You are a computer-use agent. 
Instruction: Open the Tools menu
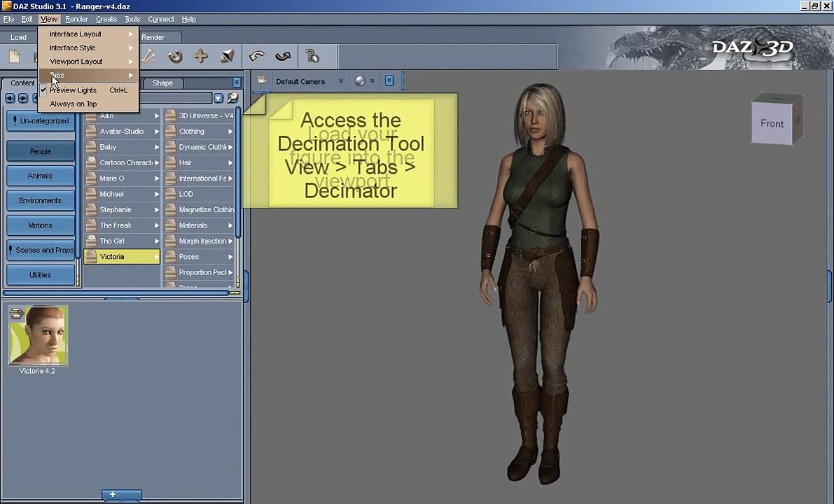pyautogui.click(x=132, y=19)
